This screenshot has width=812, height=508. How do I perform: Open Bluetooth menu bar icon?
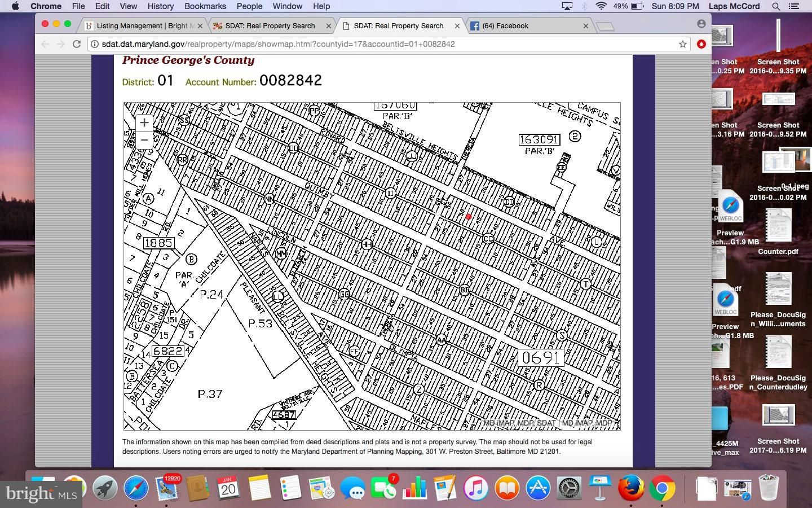coord(584,6)
